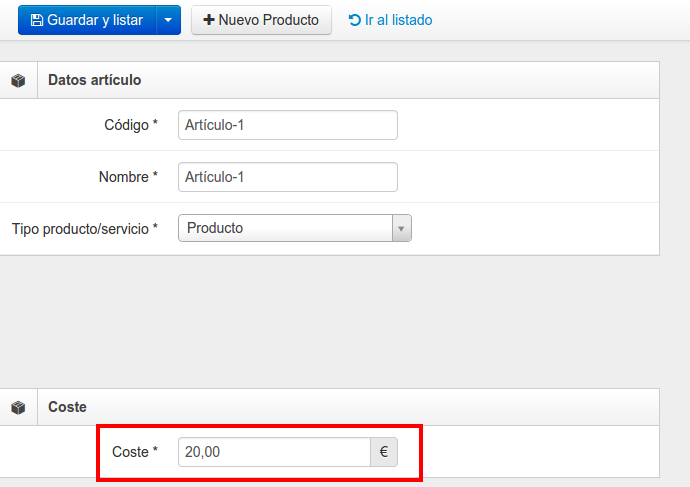Viewport: 690px width, 487px height.
Task: Focus the Nombre input field
Action: [288, 177]
